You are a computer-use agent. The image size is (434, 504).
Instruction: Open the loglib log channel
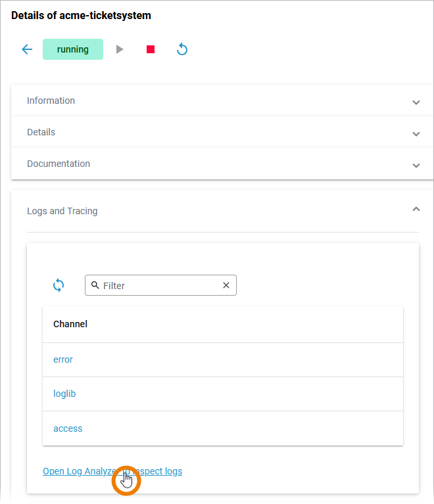tap(64, 394)
